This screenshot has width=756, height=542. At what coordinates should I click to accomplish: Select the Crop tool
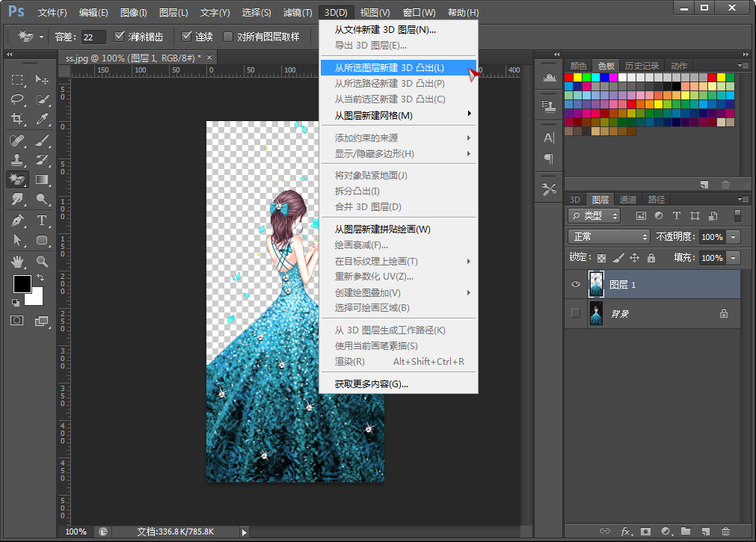(17, 119)
